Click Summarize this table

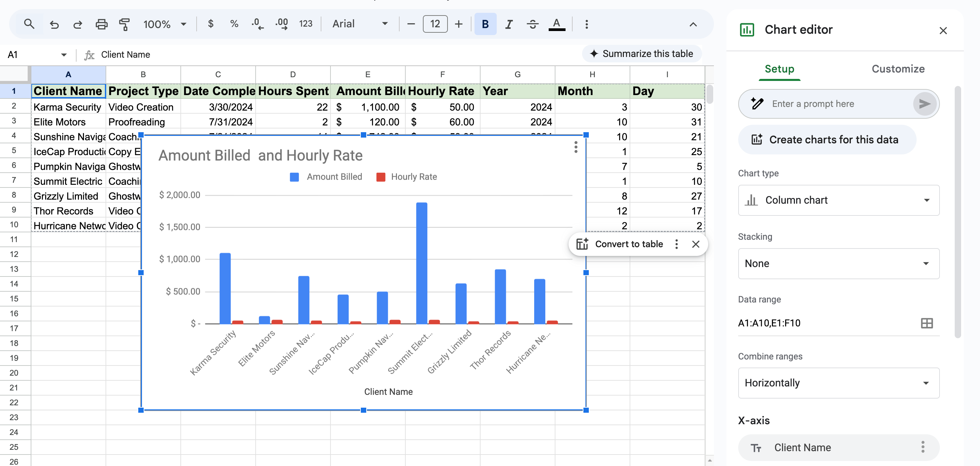pyautogui.click(x=641, y=54)
